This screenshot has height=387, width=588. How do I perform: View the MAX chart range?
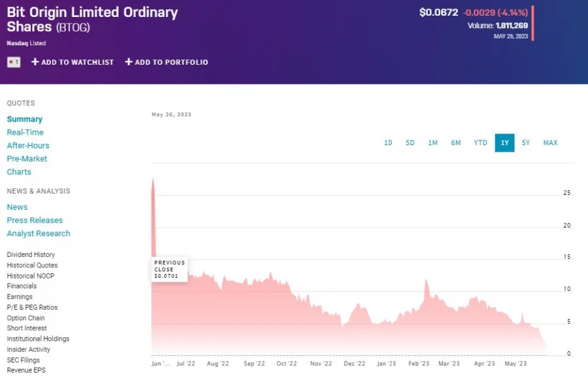point(550,143)
